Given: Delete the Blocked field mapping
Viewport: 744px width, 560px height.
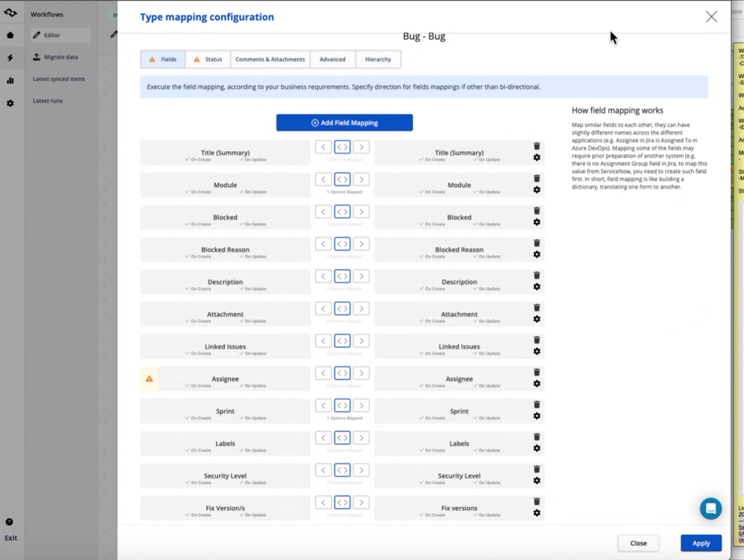Looking at the screenshot, I should click(537, 211).
